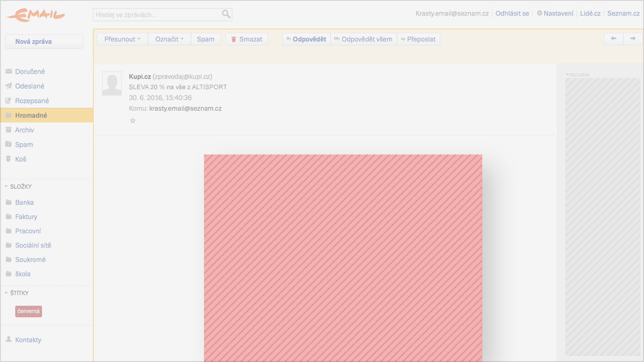Open the Soukromé folder
The width and height of the screenshot is (644, 362).
(30, 260)
